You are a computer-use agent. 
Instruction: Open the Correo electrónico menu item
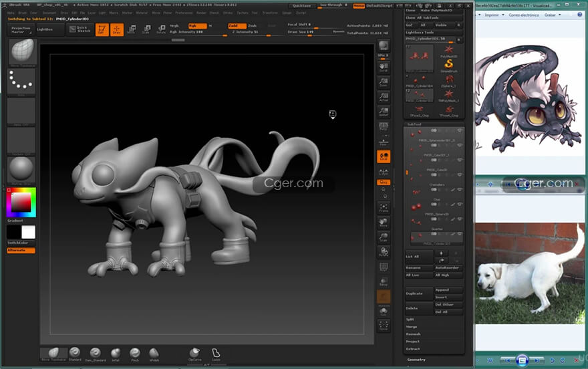click(523, 14)
